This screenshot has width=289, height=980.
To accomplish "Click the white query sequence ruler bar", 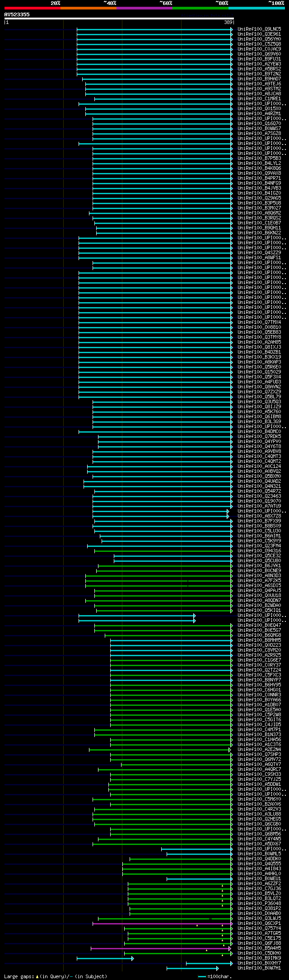I will coord(119,19).
